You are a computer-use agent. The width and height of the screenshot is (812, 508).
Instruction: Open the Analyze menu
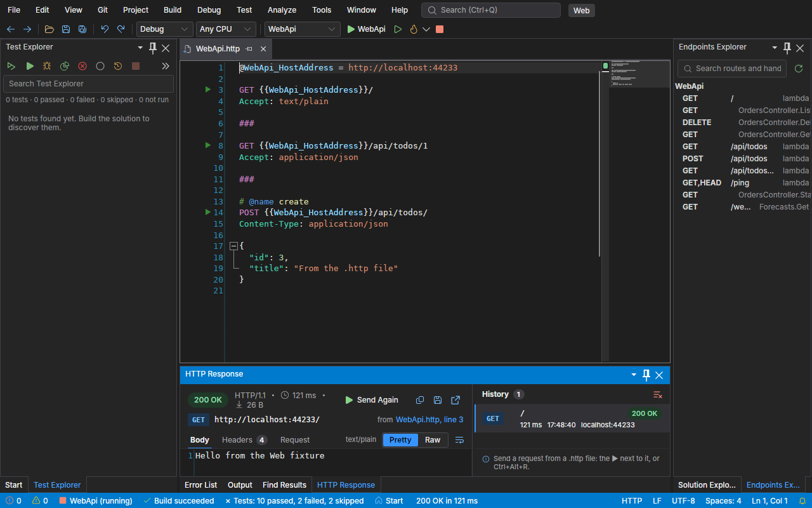282,10
